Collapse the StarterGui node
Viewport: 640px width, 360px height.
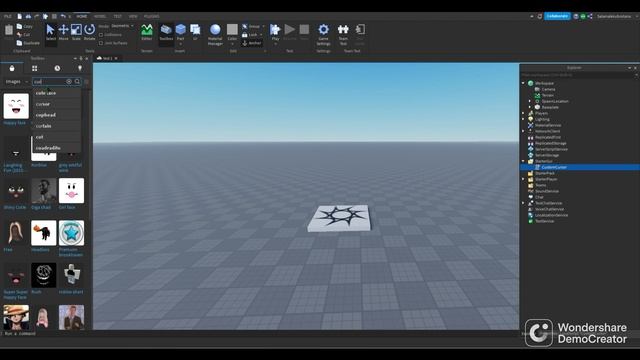tap(523, 161)
